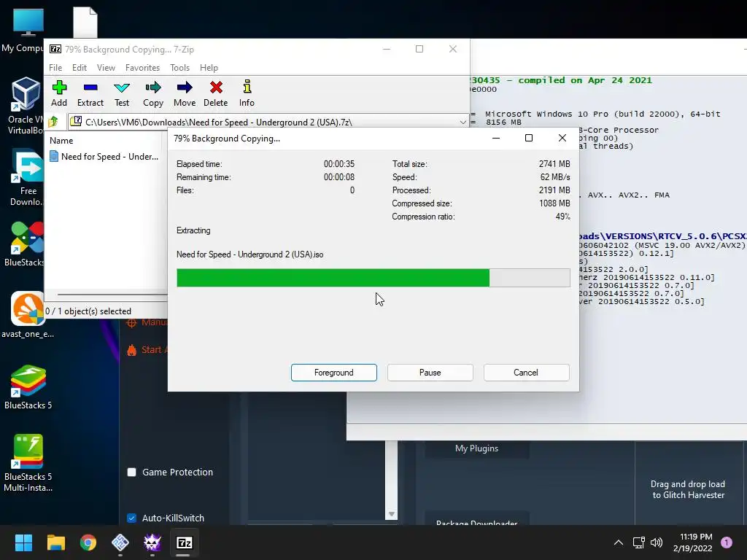The image size is (747, 560).
Task: Click the Delete toolbar icon in 7-Zip
Action: (216, 93)
